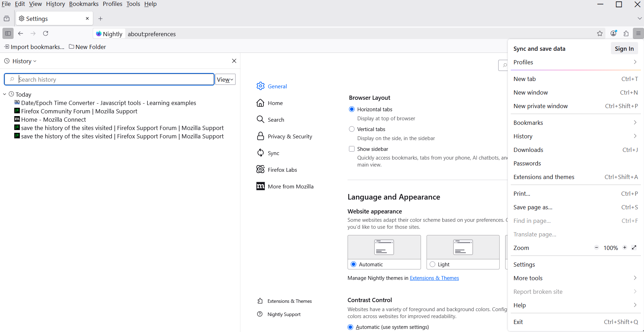Expand Profiles submenu in app menu
This screenshot has height=332, width=644.
click(575, 62)
